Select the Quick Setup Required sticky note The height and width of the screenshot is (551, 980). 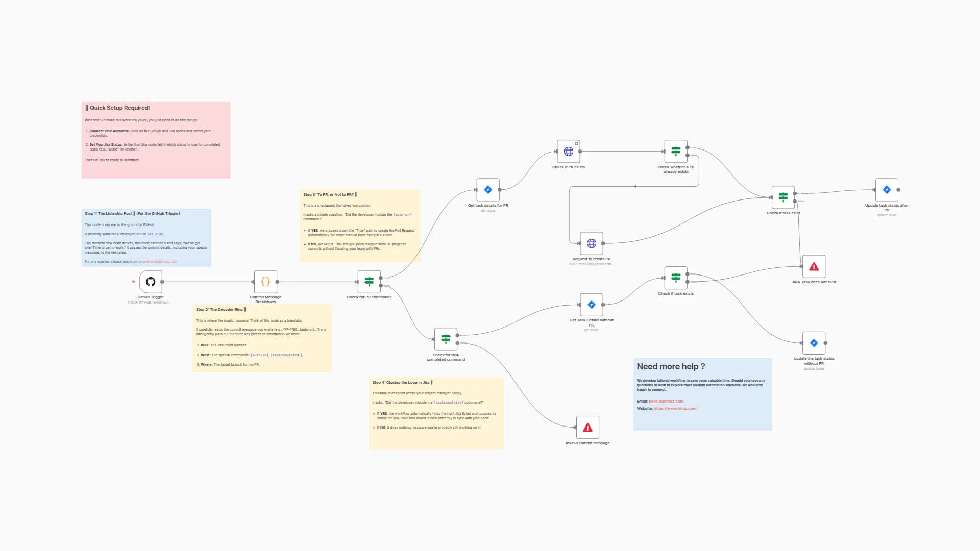[x=155, y=139]
